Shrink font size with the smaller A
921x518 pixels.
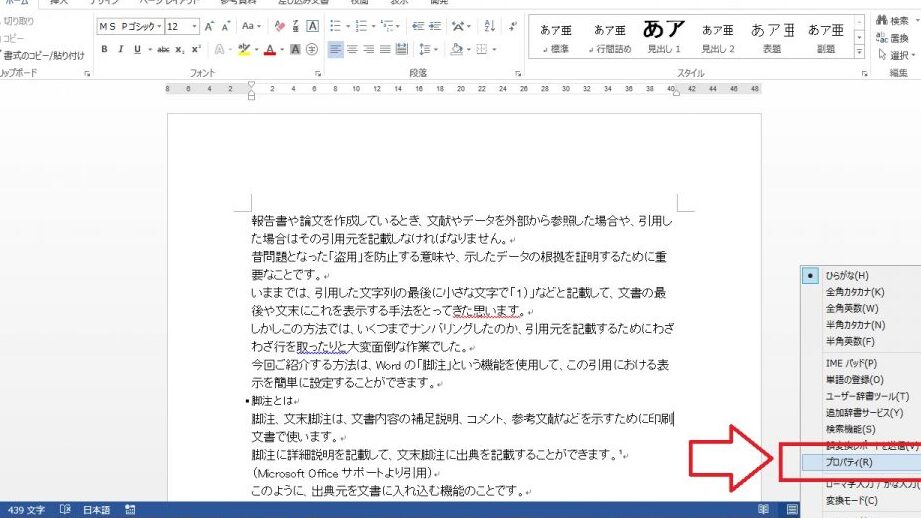(x=226, y=26)
